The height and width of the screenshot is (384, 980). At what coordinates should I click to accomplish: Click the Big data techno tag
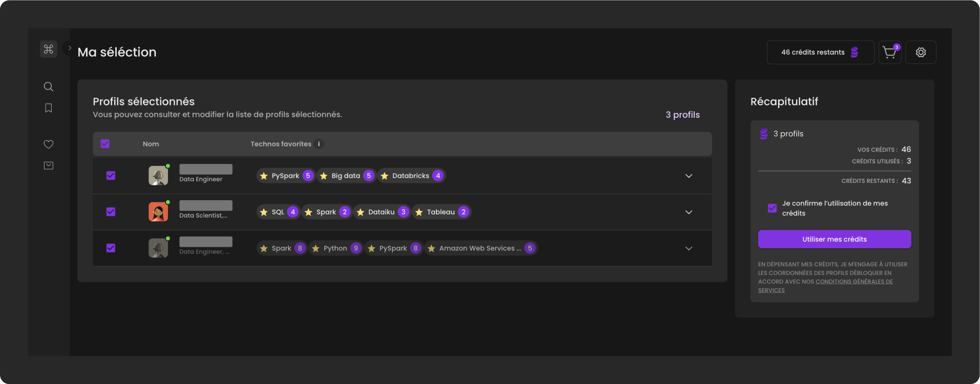click(x=346, y=176)
